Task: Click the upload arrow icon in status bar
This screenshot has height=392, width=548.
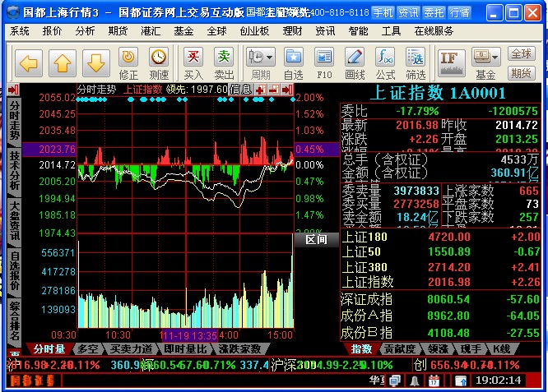Action: [461, 380]
